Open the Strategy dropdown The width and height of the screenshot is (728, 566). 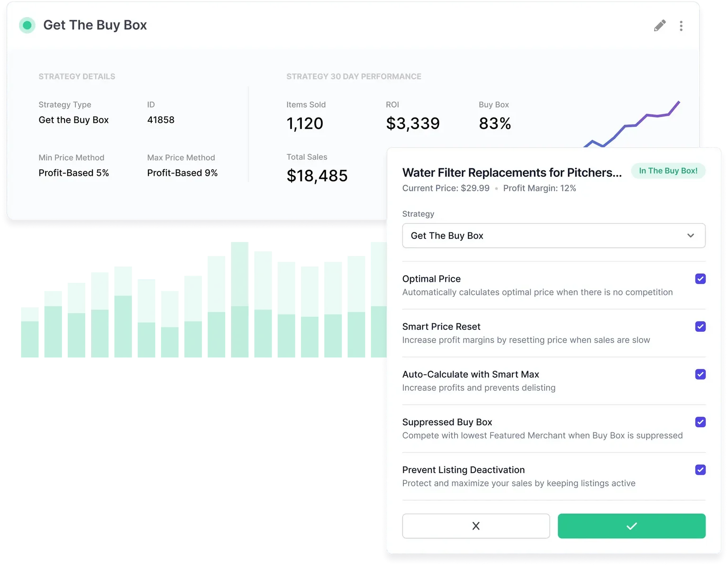pos(554,236)
